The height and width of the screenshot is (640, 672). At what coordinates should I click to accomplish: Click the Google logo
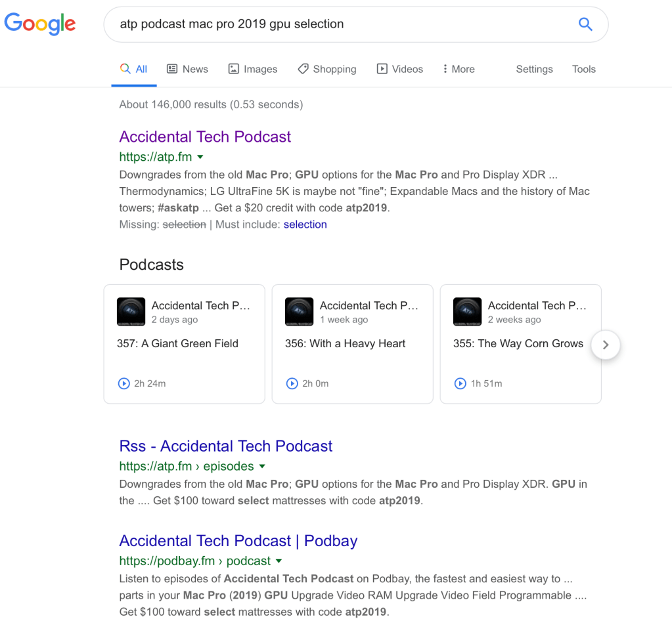pos(40,24)
